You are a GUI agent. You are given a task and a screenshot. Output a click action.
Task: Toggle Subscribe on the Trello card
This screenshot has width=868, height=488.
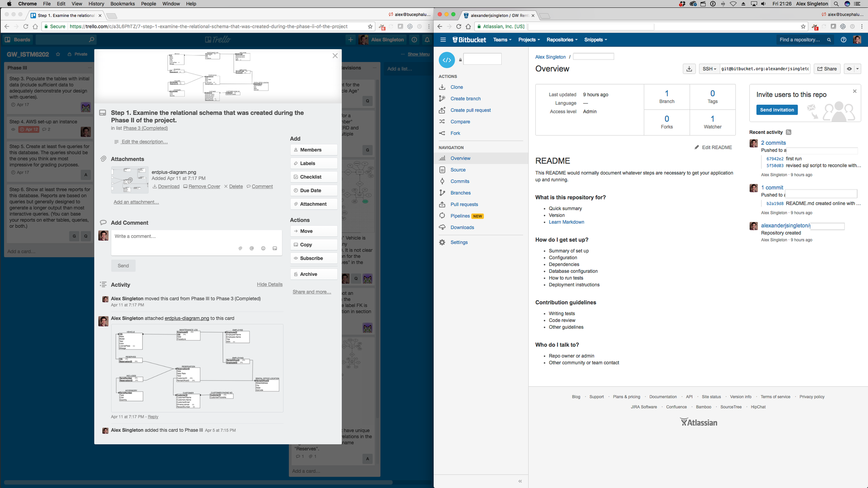314,258
